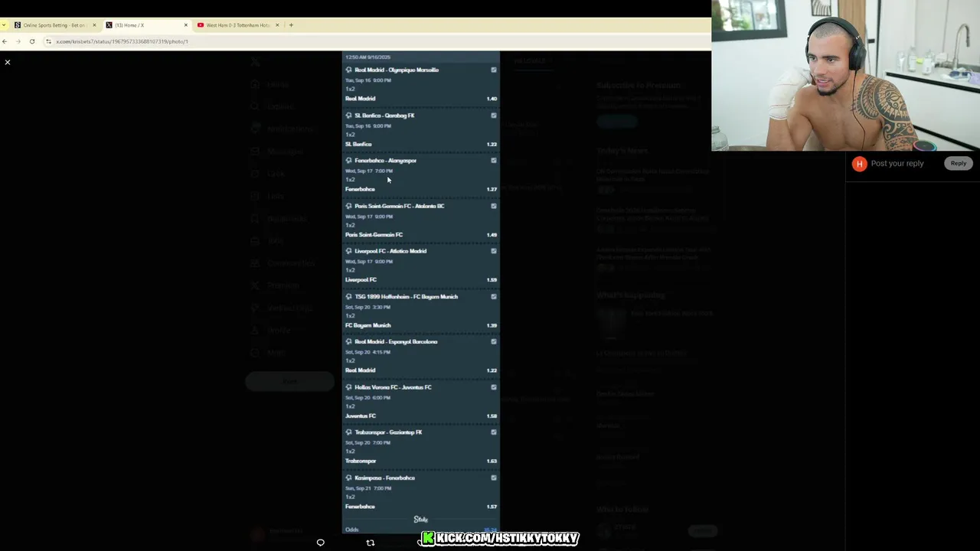Close the photo viewer with the X
Viewport: 980px width, 551px height.
point(8,62)
